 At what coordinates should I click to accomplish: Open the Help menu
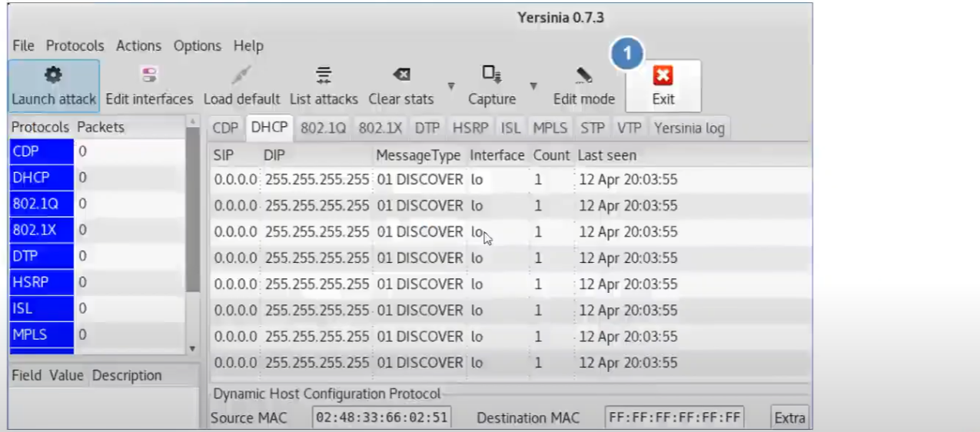(248, 46)
